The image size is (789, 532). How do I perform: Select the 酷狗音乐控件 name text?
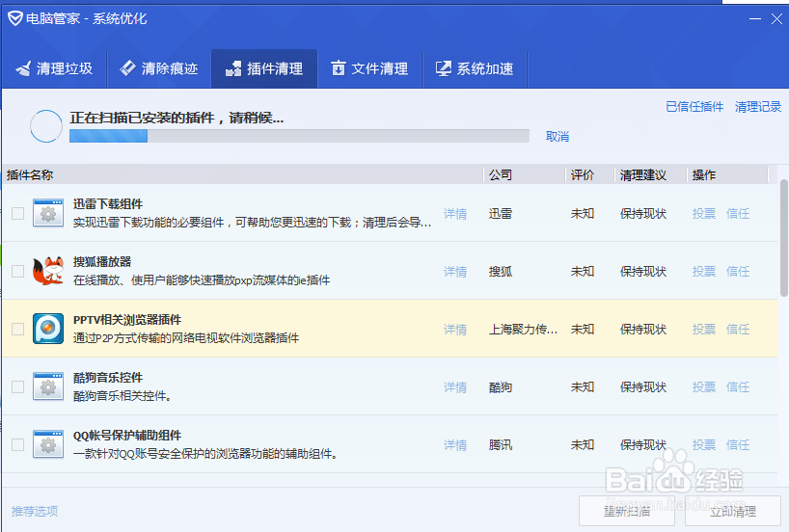point(108,377)
